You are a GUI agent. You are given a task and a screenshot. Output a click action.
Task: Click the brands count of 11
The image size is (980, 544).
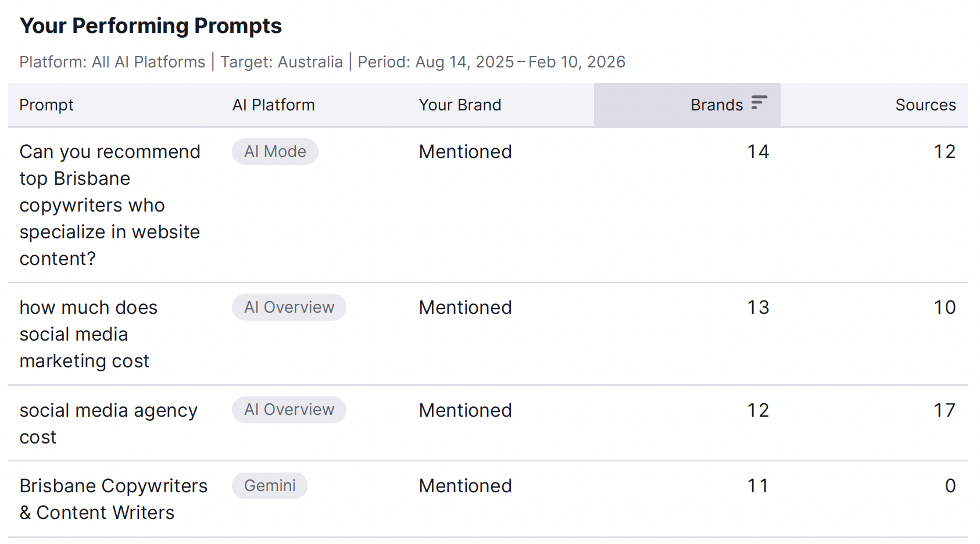pyautogui.click(x=758, y=486)
